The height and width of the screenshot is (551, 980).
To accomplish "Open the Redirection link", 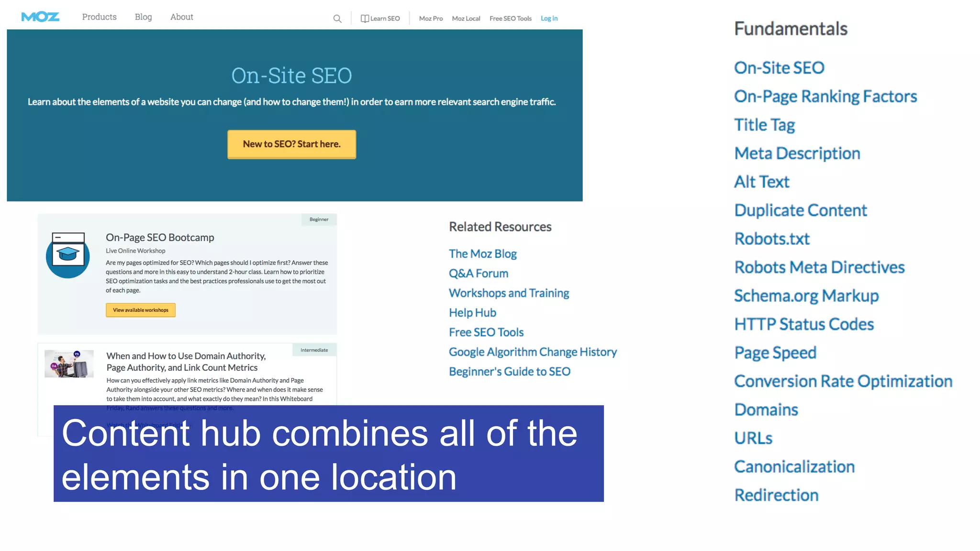I will [x=776, y=495].
